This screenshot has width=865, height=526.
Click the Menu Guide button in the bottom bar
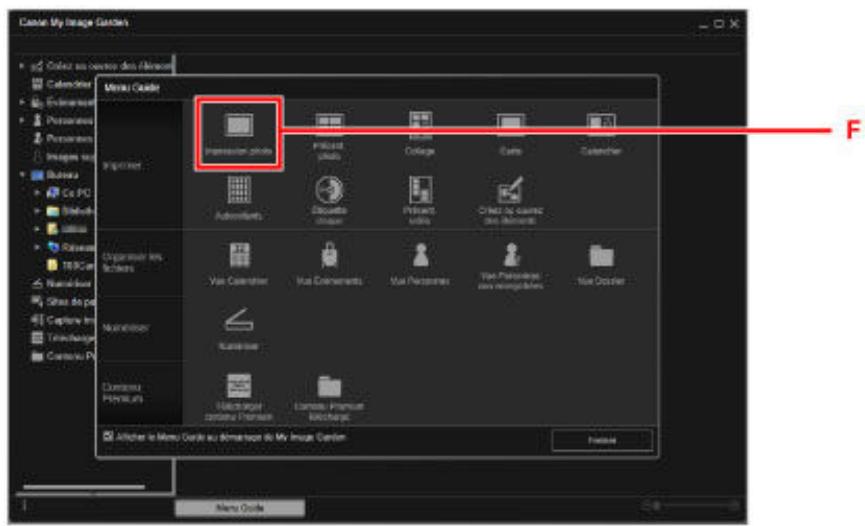click(x=239, y=508)
